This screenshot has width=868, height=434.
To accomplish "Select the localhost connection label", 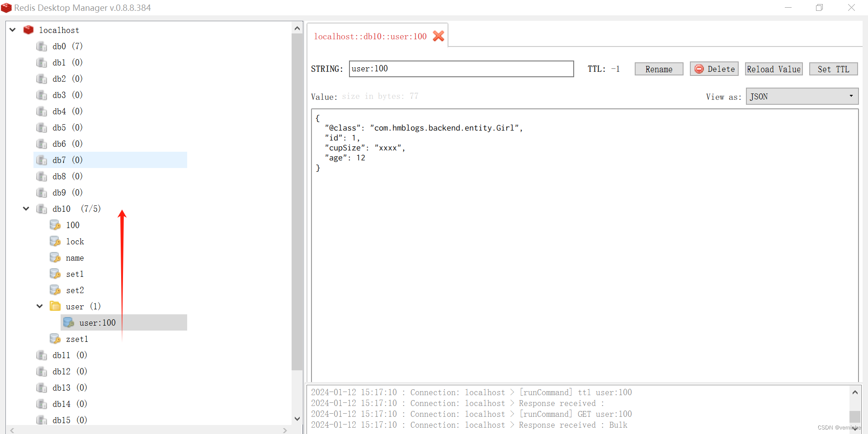I will pyautogui.click(x=59, y=30).
